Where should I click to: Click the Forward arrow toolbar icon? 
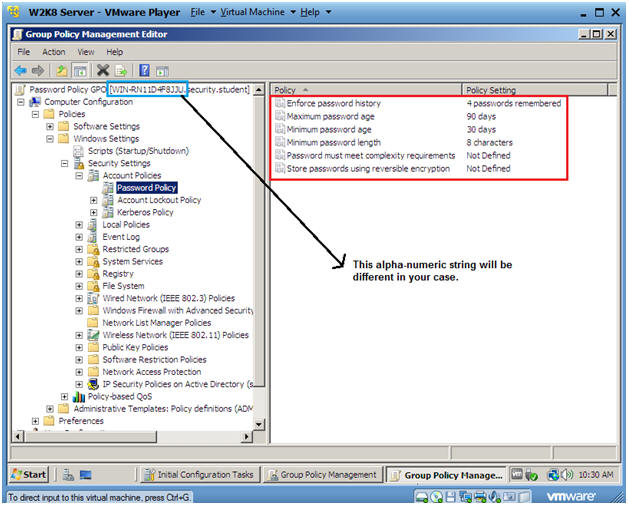[x=38, y=71]
